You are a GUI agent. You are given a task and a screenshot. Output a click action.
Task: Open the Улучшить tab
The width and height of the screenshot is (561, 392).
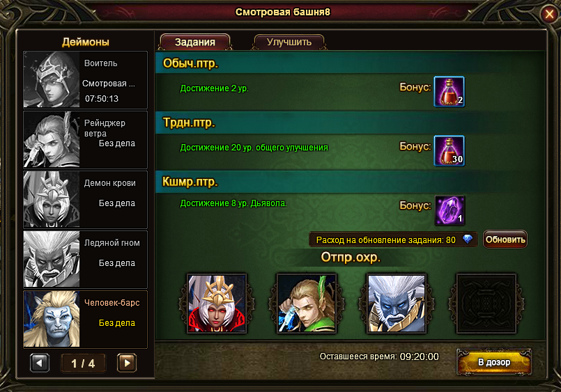(x=289, y=42)
